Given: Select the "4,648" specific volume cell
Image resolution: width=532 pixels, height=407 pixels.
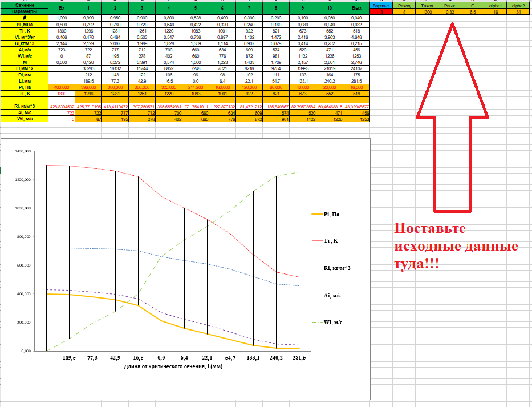Looking at the screenshot, I should (356, 37).
